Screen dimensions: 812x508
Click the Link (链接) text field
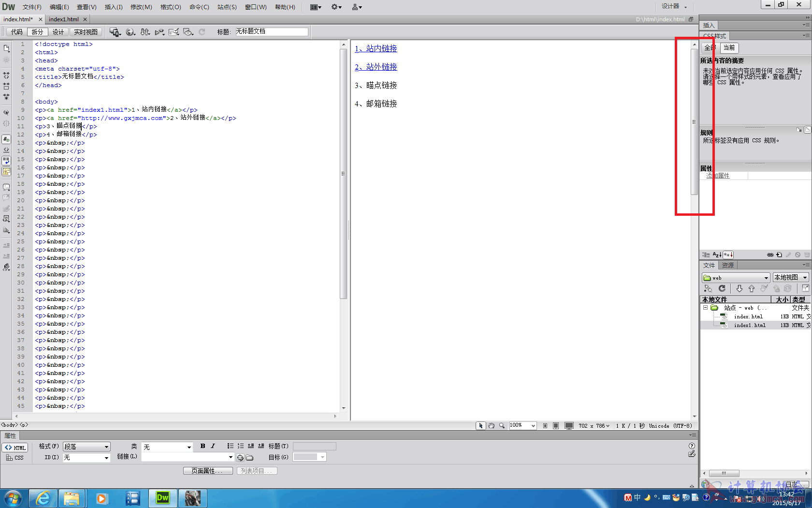(185, 457)
